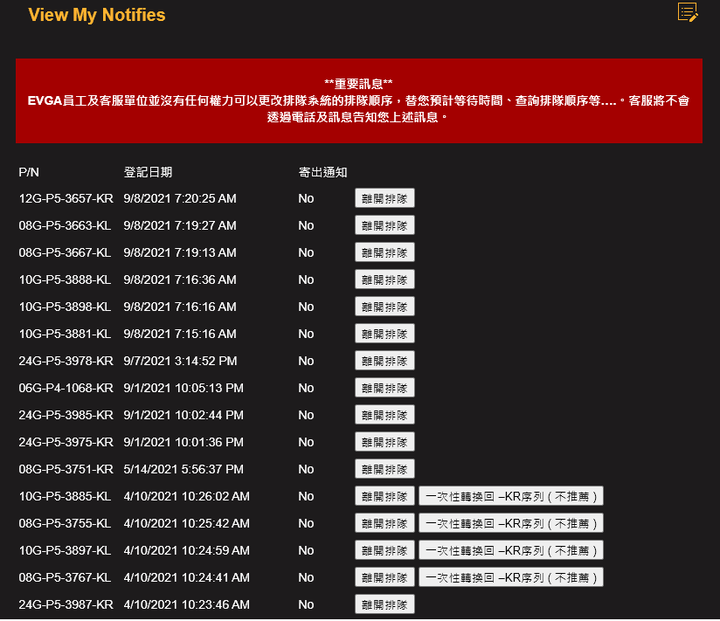This screenshot has height=621, width=720.
Task: Click 離開排隊 for 08G-P5-3755-KL
Action: pyautogui.click(x=385, y=524)
